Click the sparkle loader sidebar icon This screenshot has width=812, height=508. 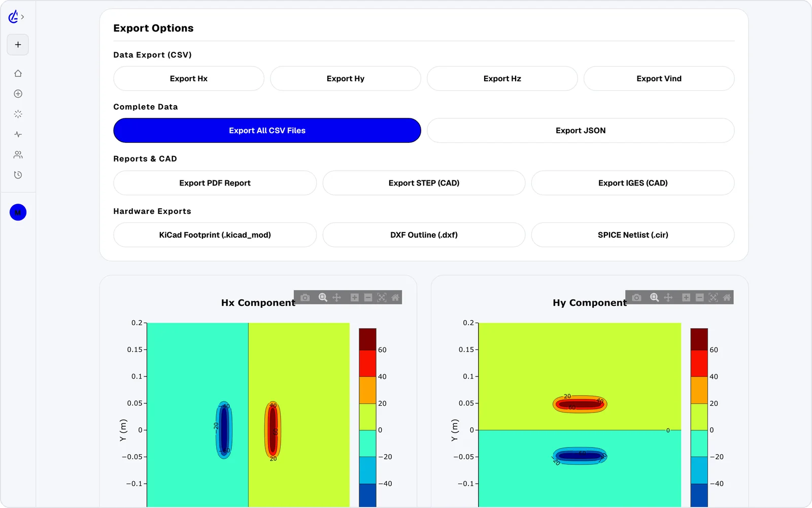[18, 114]
